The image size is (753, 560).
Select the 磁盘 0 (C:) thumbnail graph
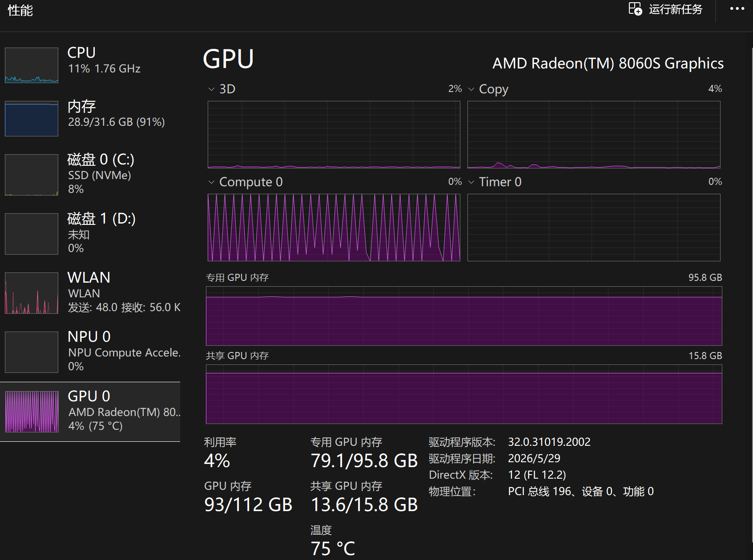32,175
